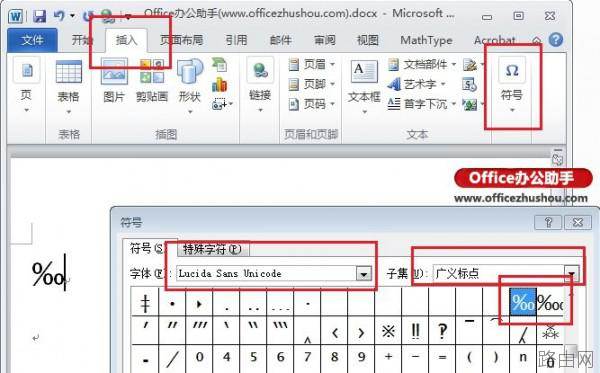
Task: Select the triangular bullet ‣ symbol
Action: 199,302
